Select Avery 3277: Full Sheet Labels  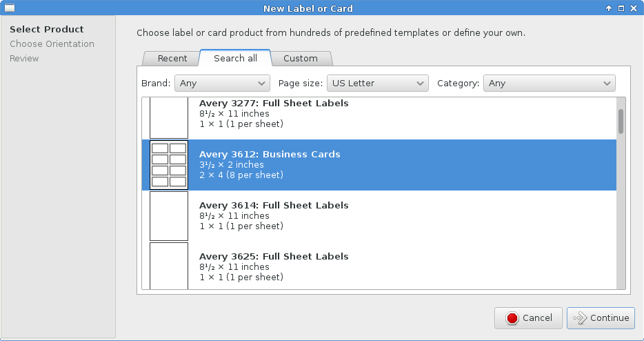(x=379, y=118)
